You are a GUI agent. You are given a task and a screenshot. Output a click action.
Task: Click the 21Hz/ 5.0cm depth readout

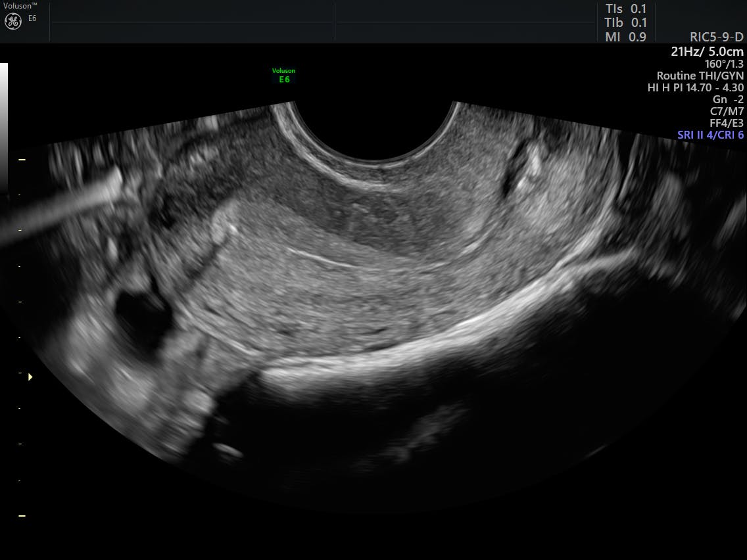pos(707,51)
